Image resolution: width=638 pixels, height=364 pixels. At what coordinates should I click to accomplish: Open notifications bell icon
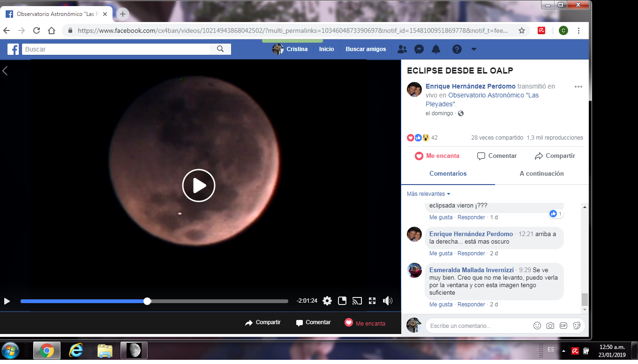(x=436, y=49)
